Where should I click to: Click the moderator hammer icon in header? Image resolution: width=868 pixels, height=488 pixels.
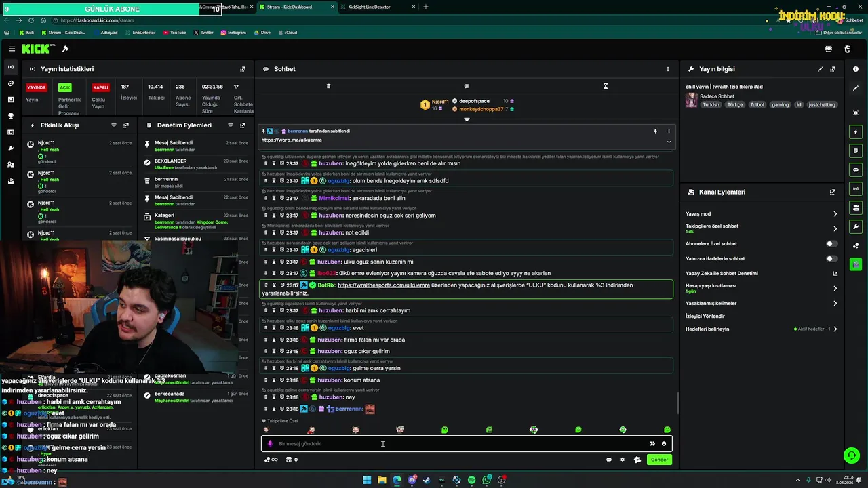[65, 49]
